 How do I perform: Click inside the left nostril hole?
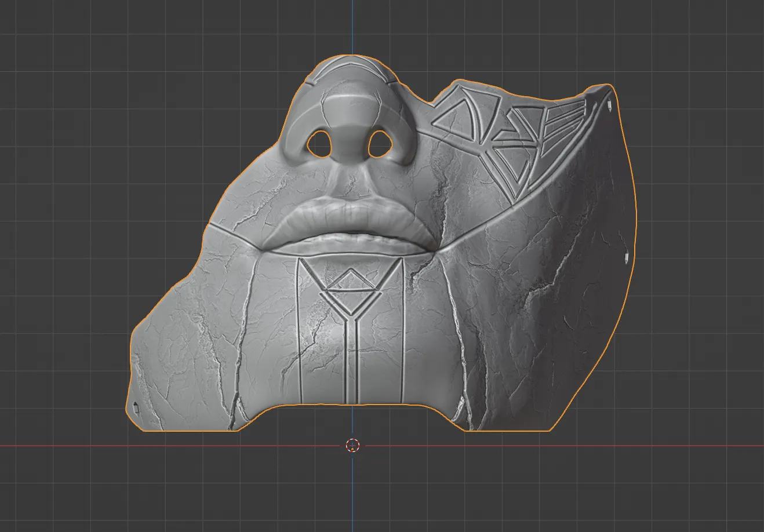(318, 143)
